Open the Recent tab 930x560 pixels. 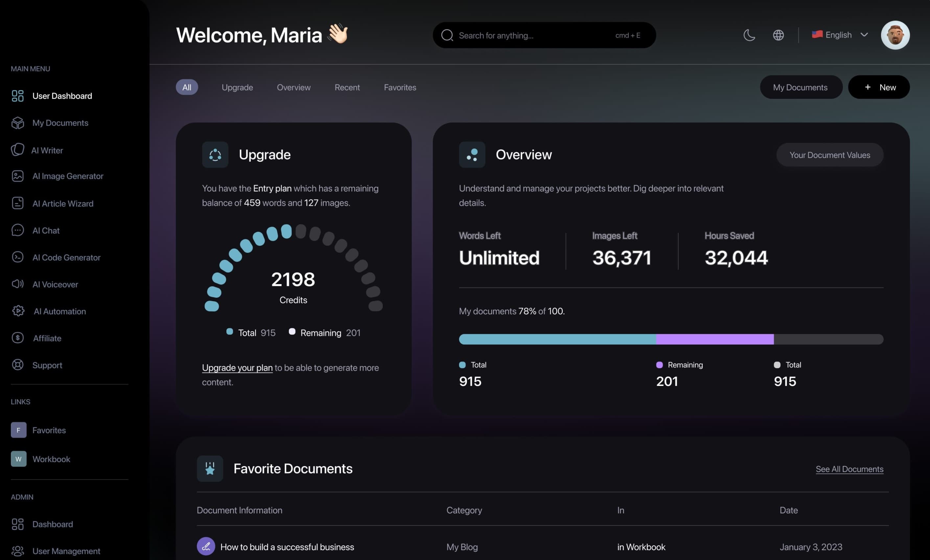pos(347,87)
